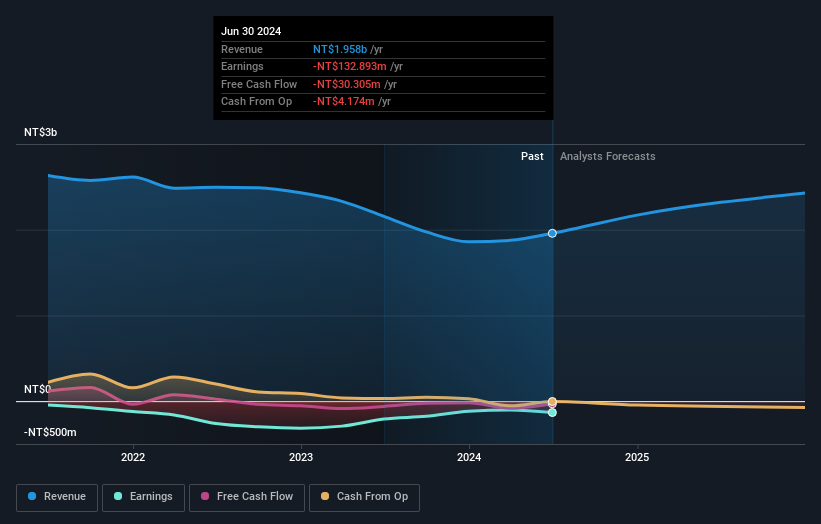
Task: Click the -NT$30.305m free cash flow value
Action: point(347,84)
